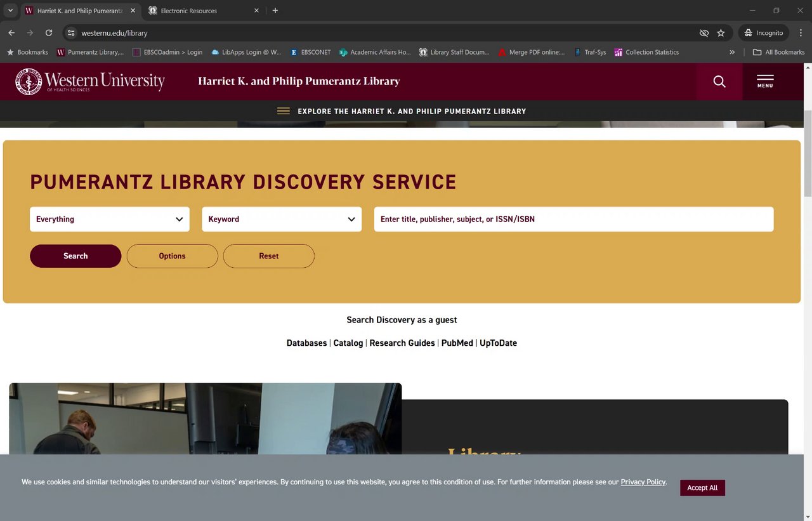Click the address bar URL westernu.edu/library

pos(114,33)
